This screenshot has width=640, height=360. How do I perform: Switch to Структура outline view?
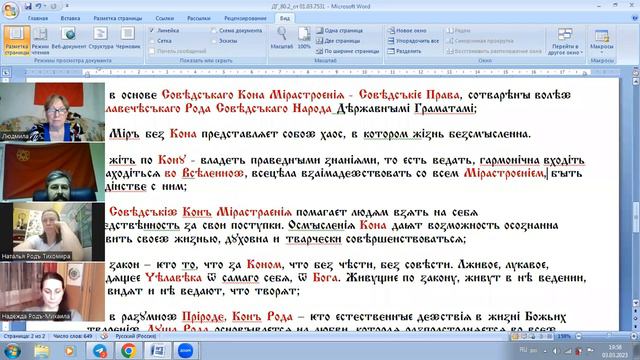pyautogui.click(x=101, y=38)
